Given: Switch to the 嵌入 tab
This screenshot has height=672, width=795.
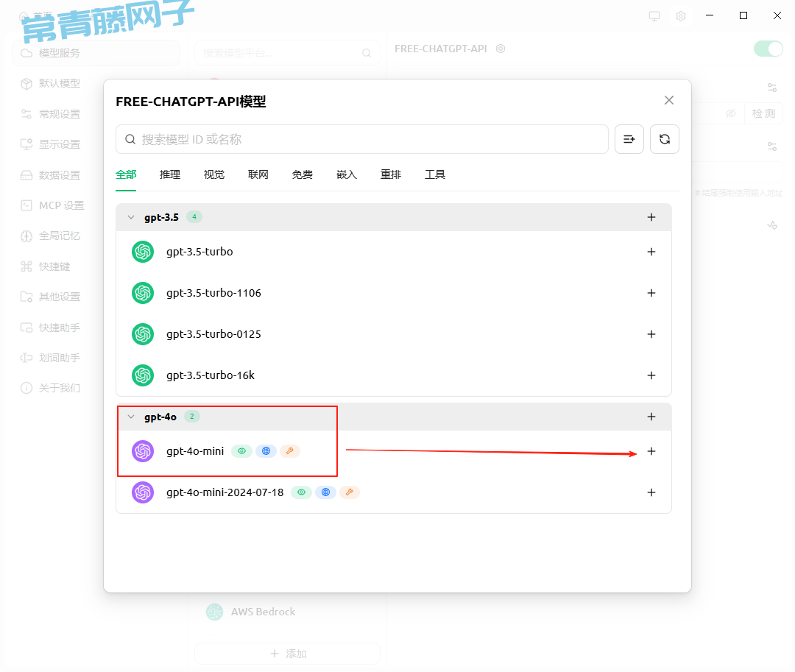Looking at the screenshot, I should click(x=347, y=175).
